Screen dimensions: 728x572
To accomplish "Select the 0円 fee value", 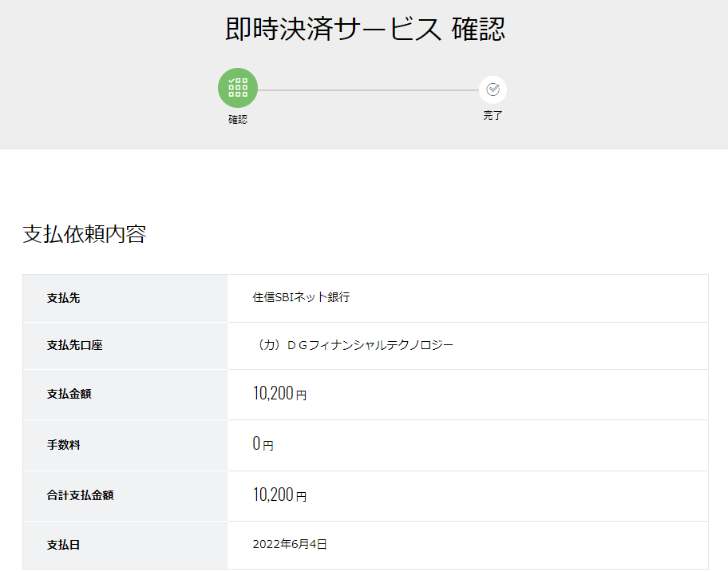I will coord(263,443).
